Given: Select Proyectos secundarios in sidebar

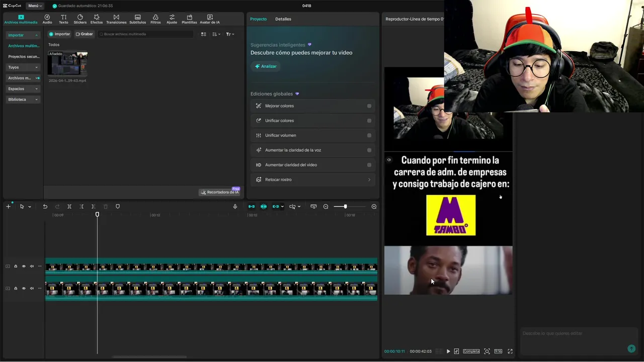Looking at the screenshot, I should [24, 57].
